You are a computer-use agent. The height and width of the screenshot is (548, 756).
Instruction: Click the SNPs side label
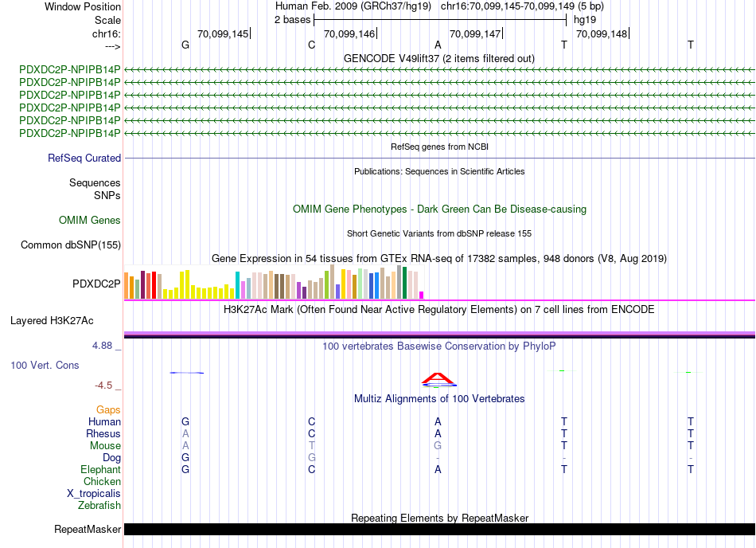[107, 195]
